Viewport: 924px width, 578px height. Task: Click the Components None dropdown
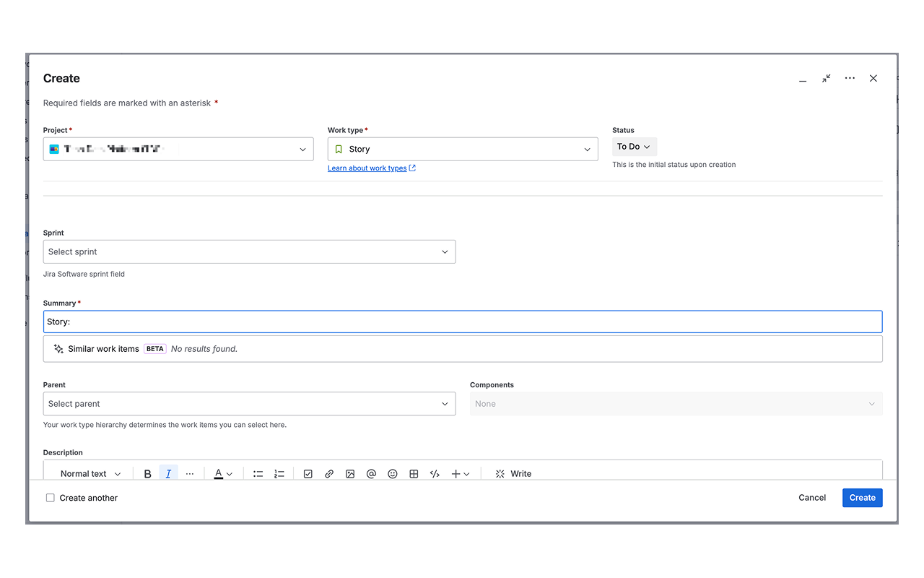click(x=676, y=404)
